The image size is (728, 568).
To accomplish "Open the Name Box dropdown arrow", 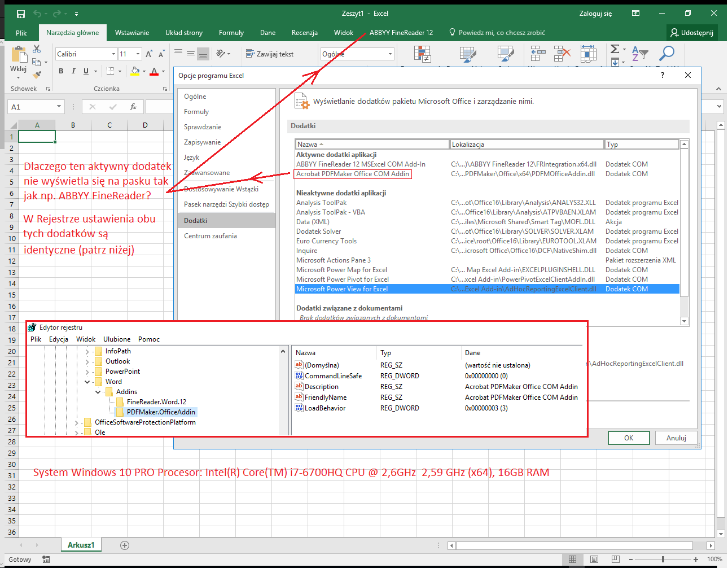I will click(x=59, y=106).
